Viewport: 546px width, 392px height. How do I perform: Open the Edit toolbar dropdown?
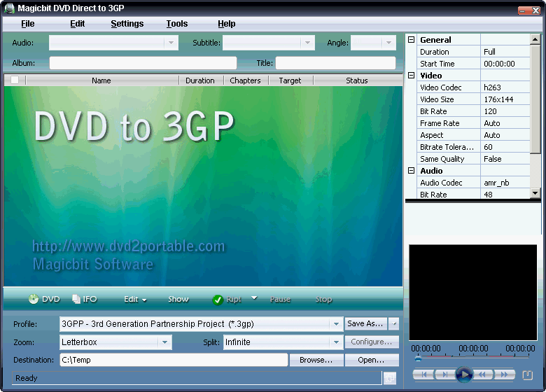click(x=135, y=300)
